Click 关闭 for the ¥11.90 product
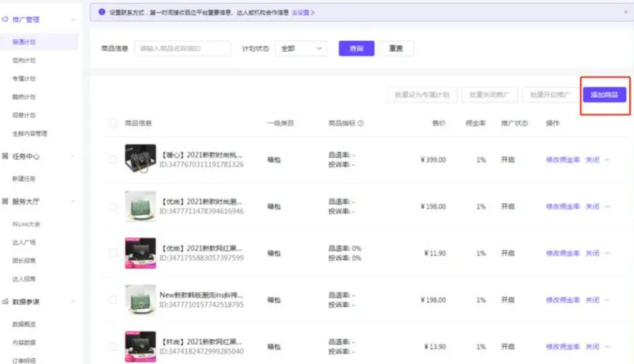This screenshot has width=634, height=364. tap(592, 253)
